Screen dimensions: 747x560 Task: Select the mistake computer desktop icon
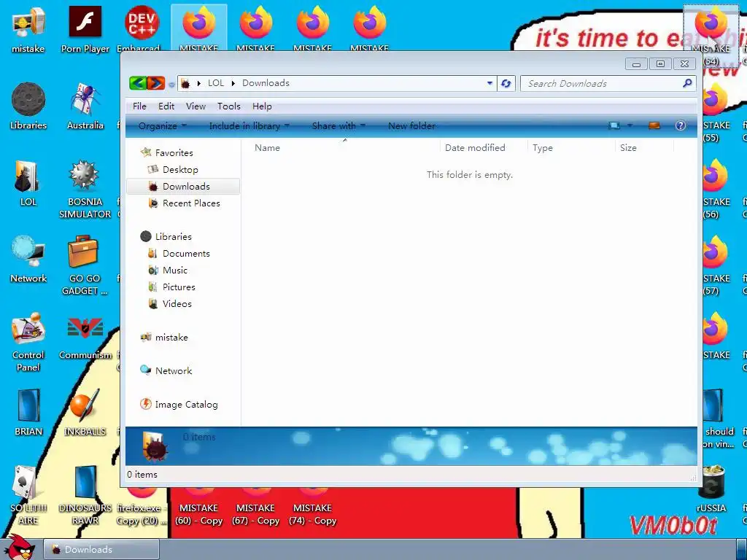tap(28, 29)
